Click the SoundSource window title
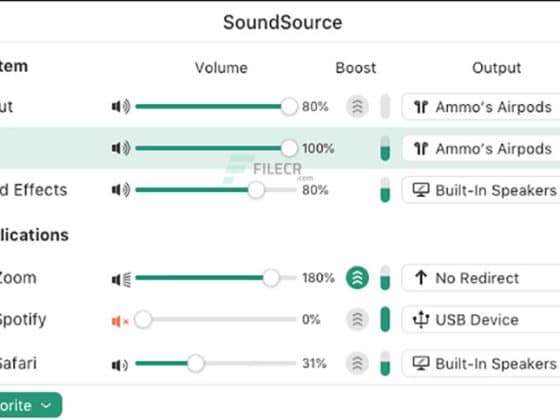The width and height of the screenshot is (560, 420). click(x=283, y=22)
